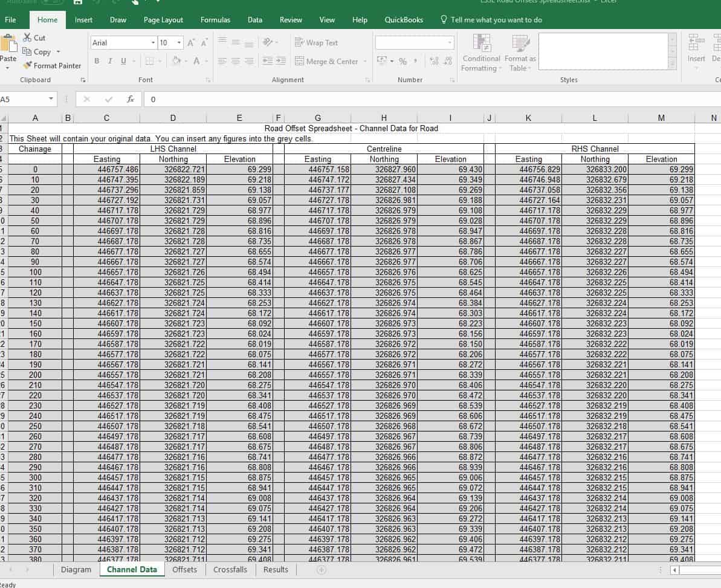Screen dimensions: 721x588
Task: Toggle Bold formatting
Action: coord(97,61)
